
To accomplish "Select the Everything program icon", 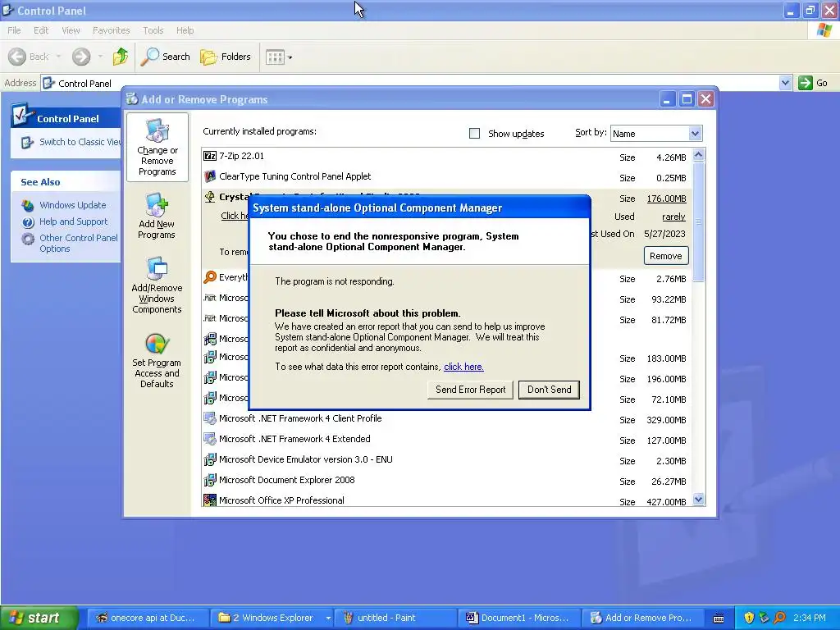I will [210, 277].
